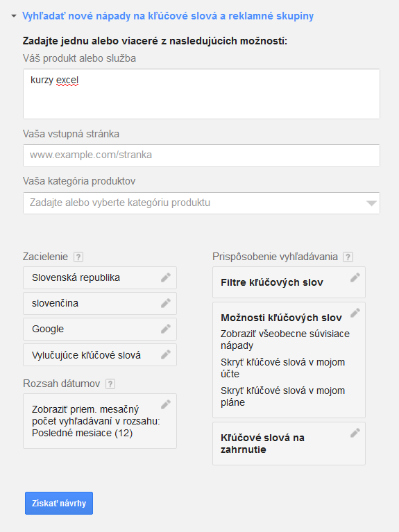Click help question mark next to Rozsah dátumov
The height and width of the screenshot is (532, 399).
(x=110, y=384)
